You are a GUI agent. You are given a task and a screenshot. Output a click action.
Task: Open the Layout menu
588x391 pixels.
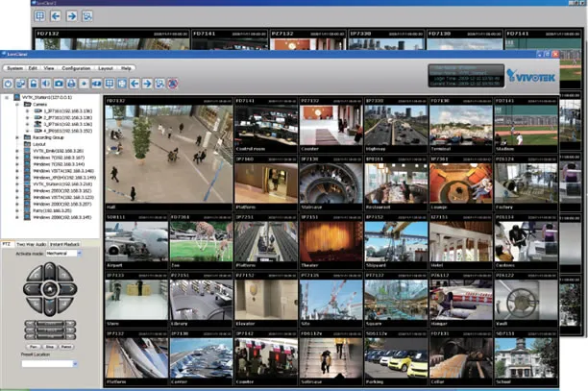tap(106, 68)
